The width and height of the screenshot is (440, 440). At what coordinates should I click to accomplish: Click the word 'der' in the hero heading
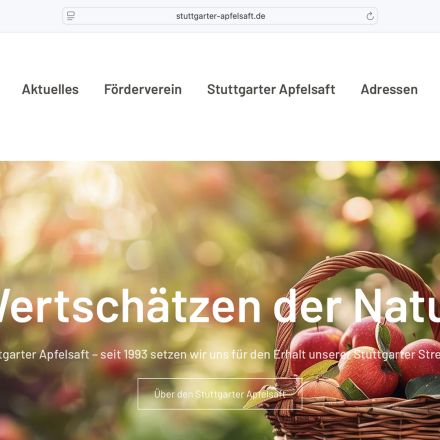307,306
